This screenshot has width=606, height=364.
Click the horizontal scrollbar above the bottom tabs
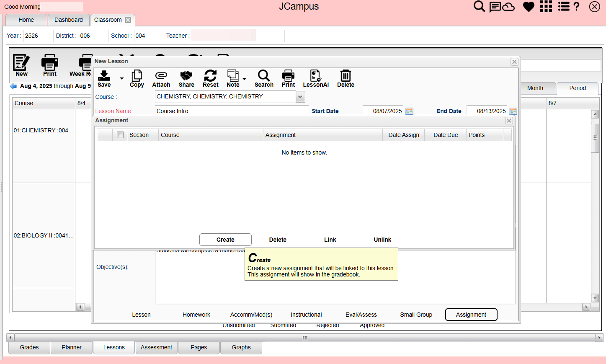tap(305, 337)
